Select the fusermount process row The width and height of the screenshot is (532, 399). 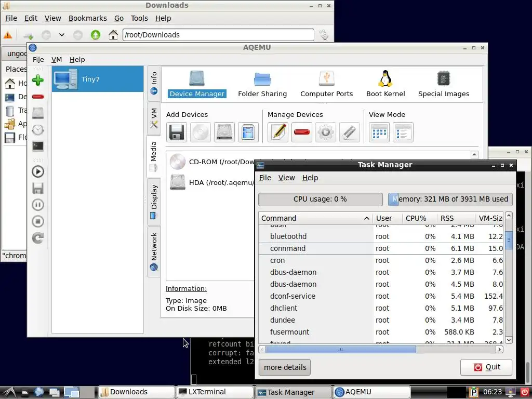[381, 332]
